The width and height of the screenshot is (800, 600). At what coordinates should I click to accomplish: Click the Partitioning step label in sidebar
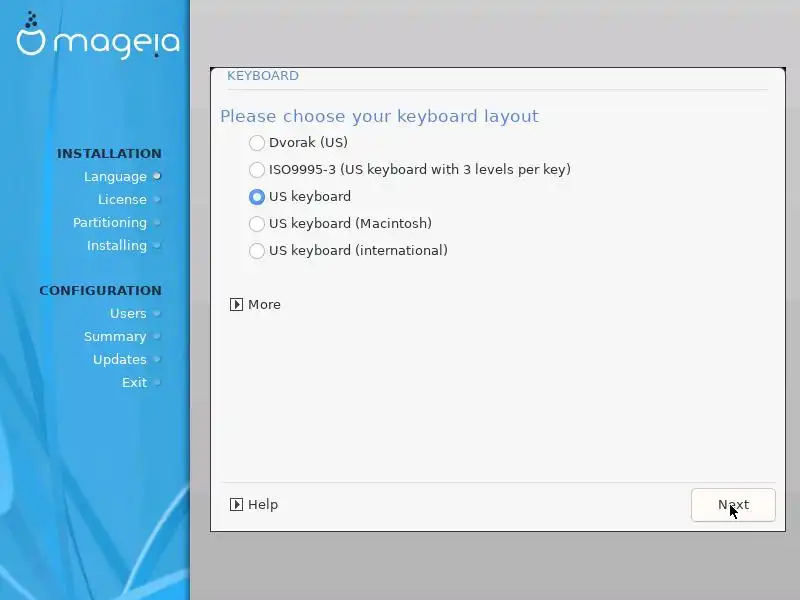click(110, 223)
